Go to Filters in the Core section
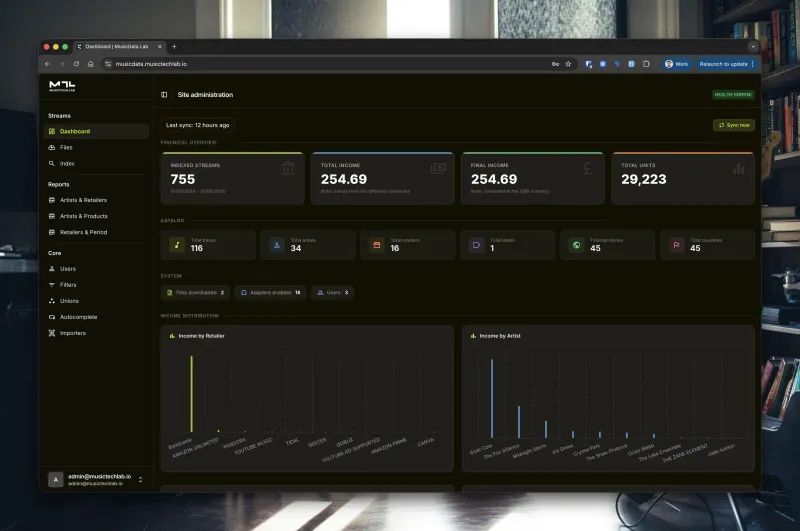The width and height of the screenshot is (800, 531). click(x=96, y=285)
